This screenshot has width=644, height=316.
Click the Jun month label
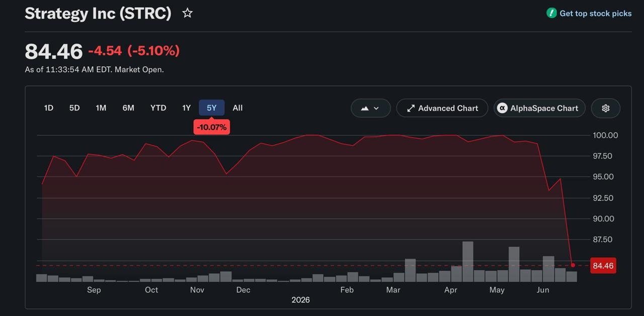click(x=543, y=290)
